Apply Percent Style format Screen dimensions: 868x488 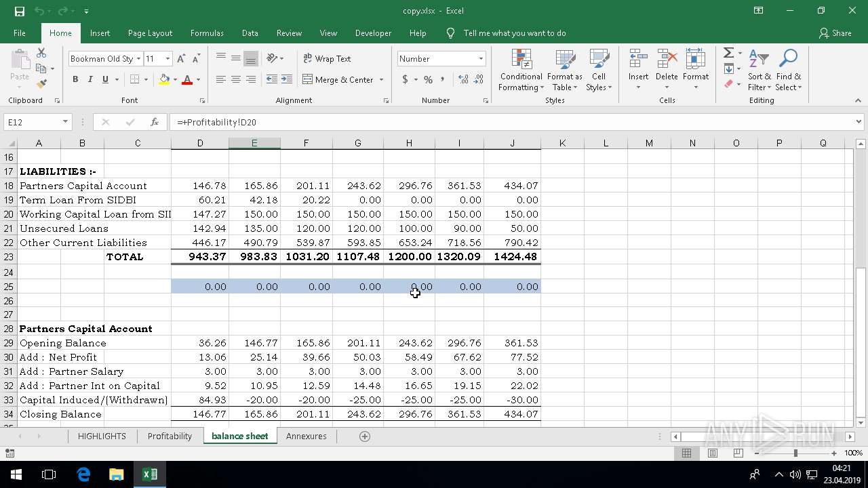click(x=428, y=79)
